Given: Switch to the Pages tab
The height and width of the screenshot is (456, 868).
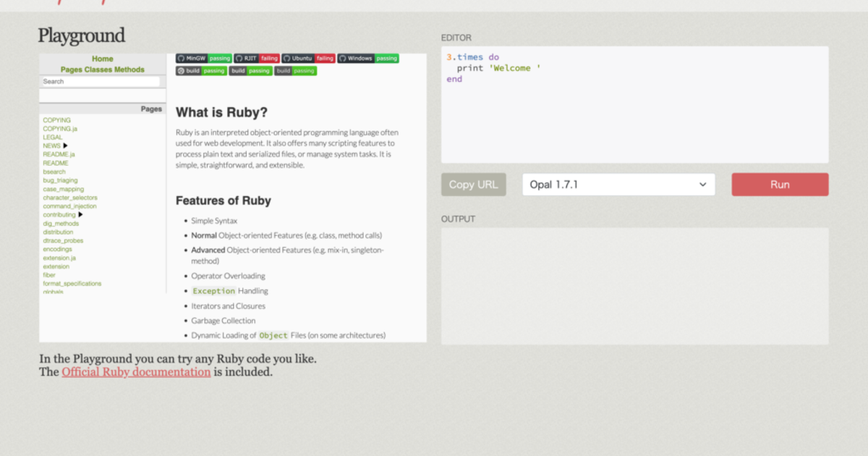Looking at the screenshot, I should click(x=72, y=69).
